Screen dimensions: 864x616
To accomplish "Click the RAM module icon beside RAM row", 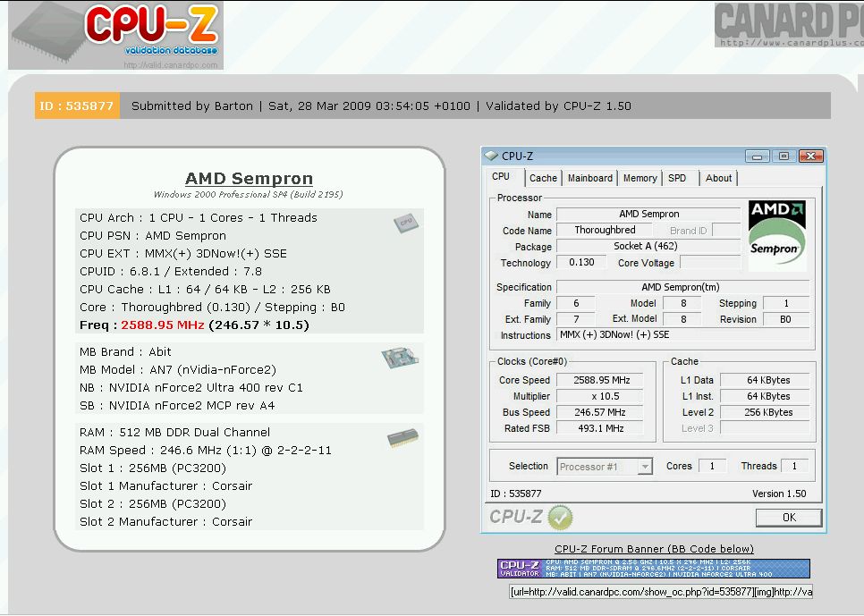I will click(402, 437).
